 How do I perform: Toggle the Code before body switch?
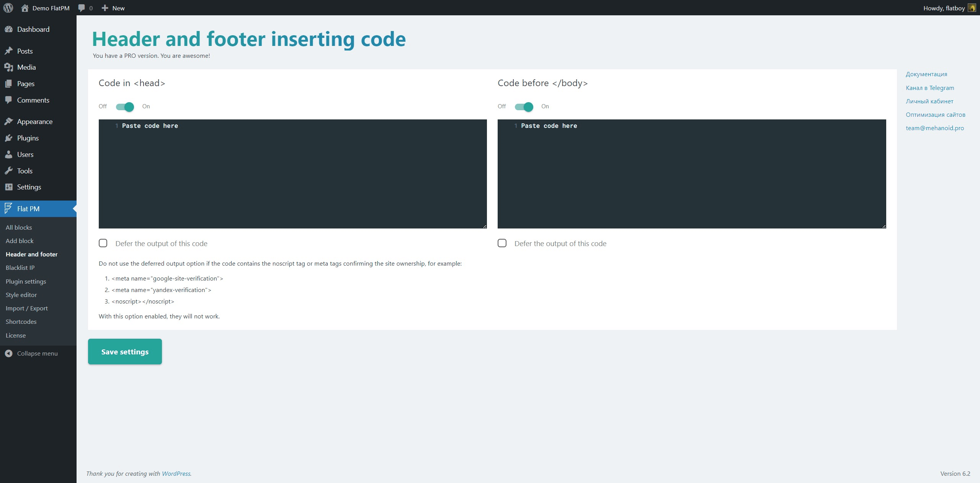tap(524, 107)
